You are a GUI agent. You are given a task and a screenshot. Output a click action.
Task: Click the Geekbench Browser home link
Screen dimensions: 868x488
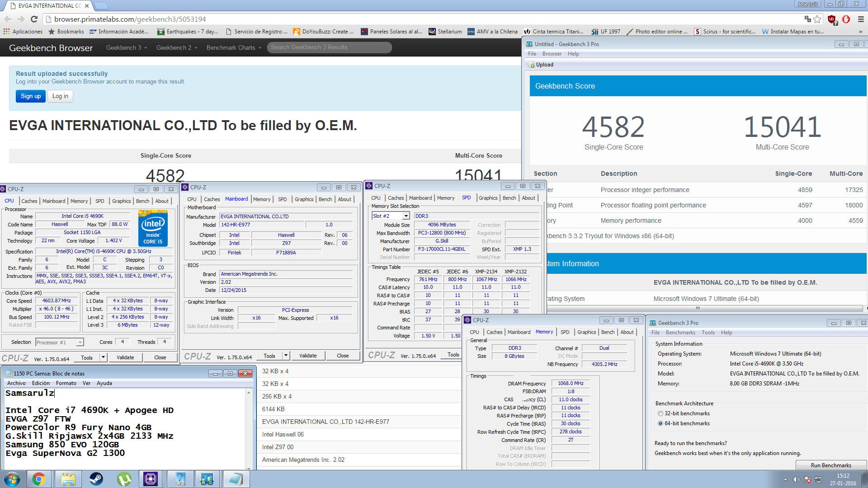point(51,48)
